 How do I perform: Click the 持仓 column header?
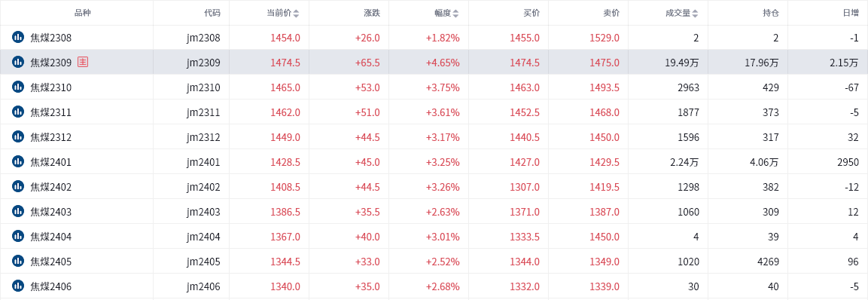pyautogui.click(x=771, y=13)
